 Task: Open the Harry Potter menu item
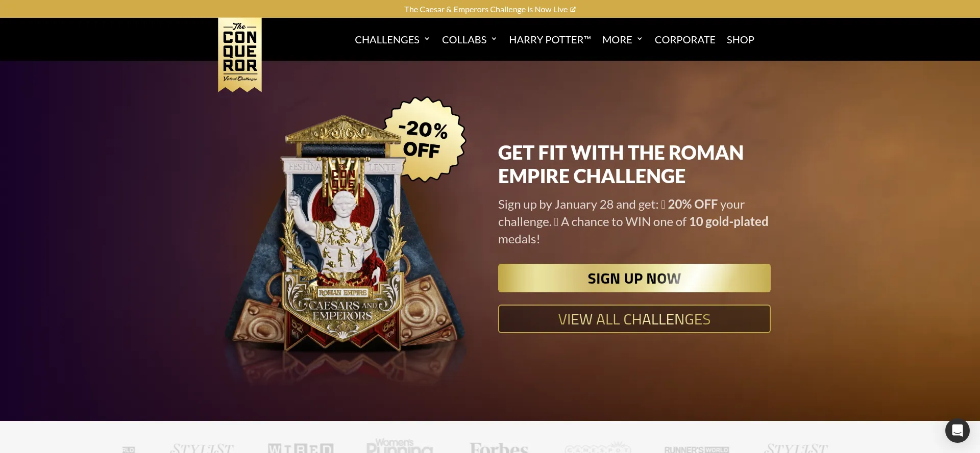tap(550, 40)
